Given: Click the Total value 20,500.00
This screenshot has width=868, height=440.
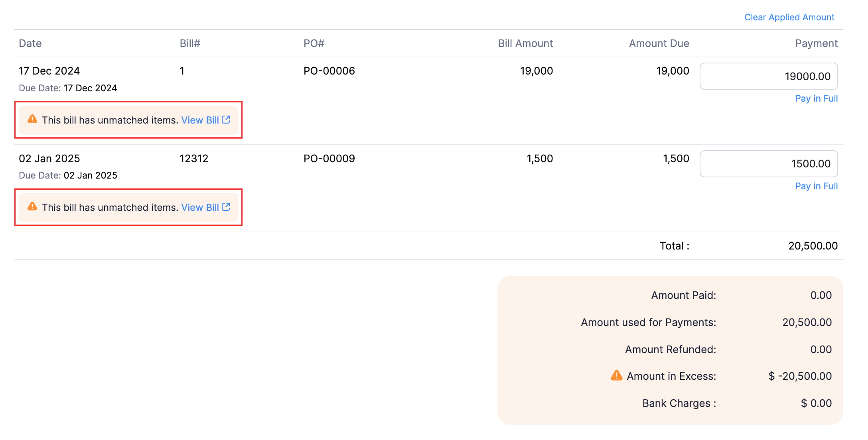Looking at the screenshot, I should pos(813,246).
